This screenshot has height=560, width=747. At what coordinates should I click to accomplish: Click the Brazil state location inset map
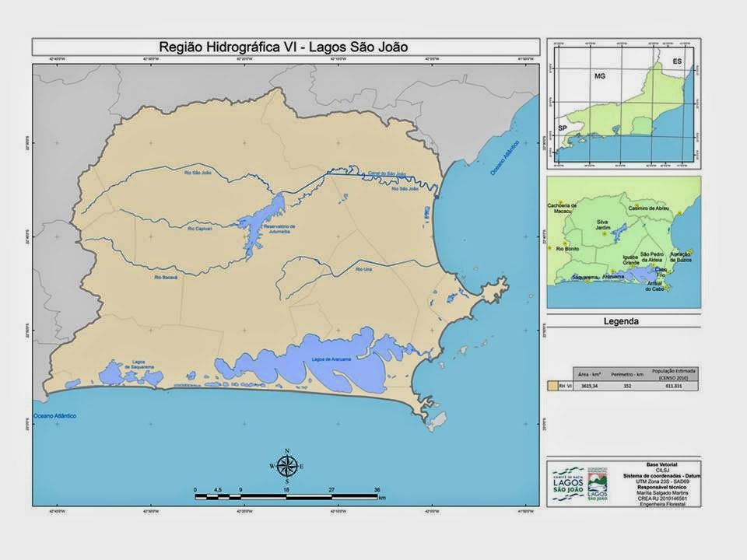[623, 103]
